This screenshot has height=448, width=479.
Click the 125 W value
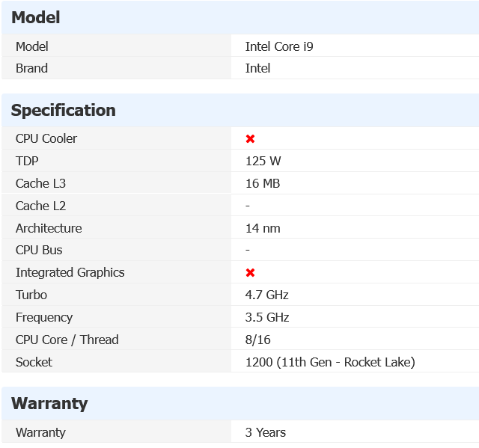pos(263,161)
